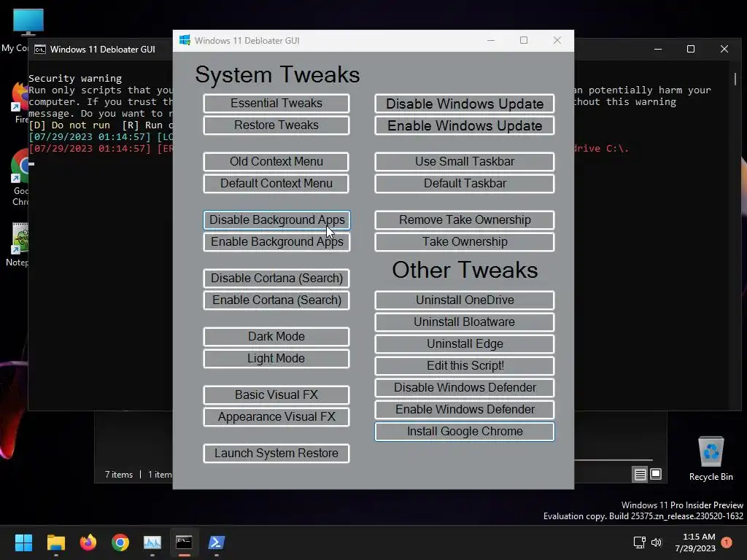Screen dimensions: 747x560
Task: Choose Use Small Taskbar
Action: pyautogui.click(x=465, y=161)
